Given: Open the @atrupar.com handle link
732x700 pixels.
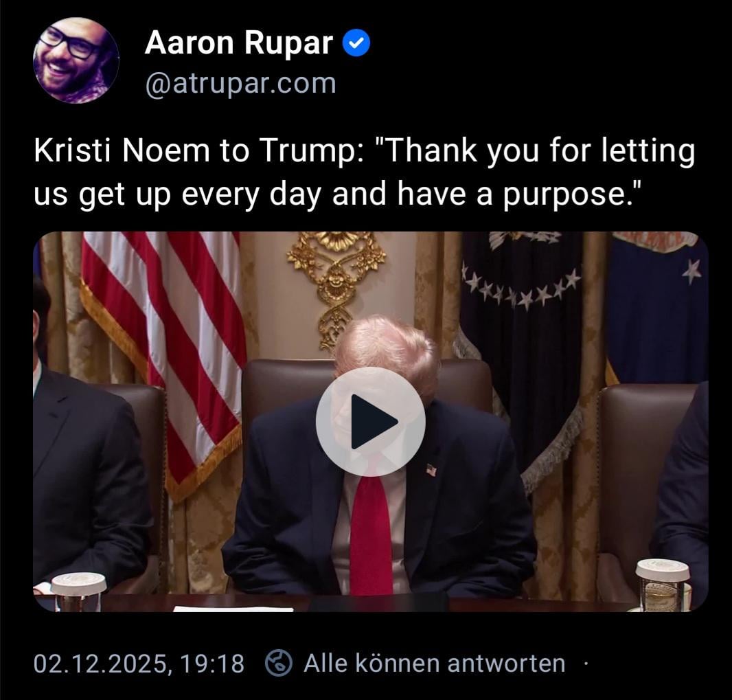Looking at the screenshot, I should click(241, 84).
